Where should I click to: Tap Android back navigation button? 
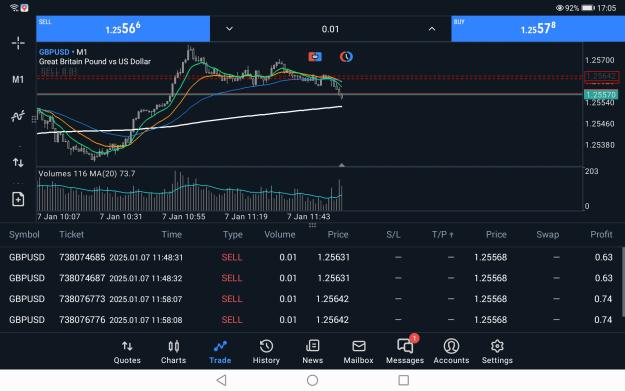point(222,380)
